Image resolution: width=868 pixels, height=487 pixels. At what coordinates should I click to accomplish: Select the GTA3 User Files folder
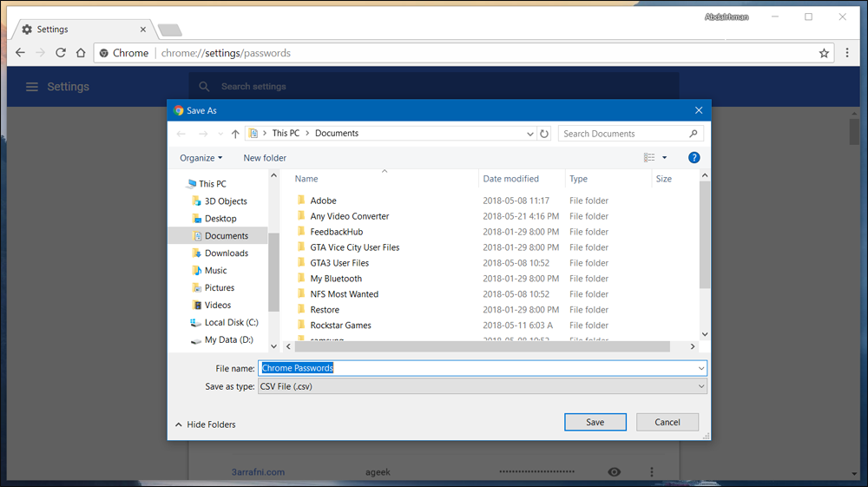click(x=332, y=263)
